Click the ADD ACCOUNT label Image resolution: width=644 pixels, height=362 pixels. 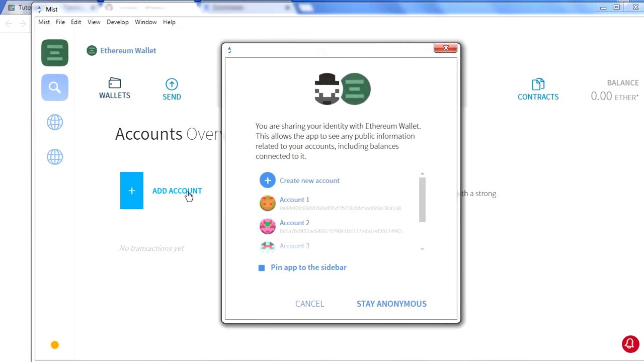point(177,191)
